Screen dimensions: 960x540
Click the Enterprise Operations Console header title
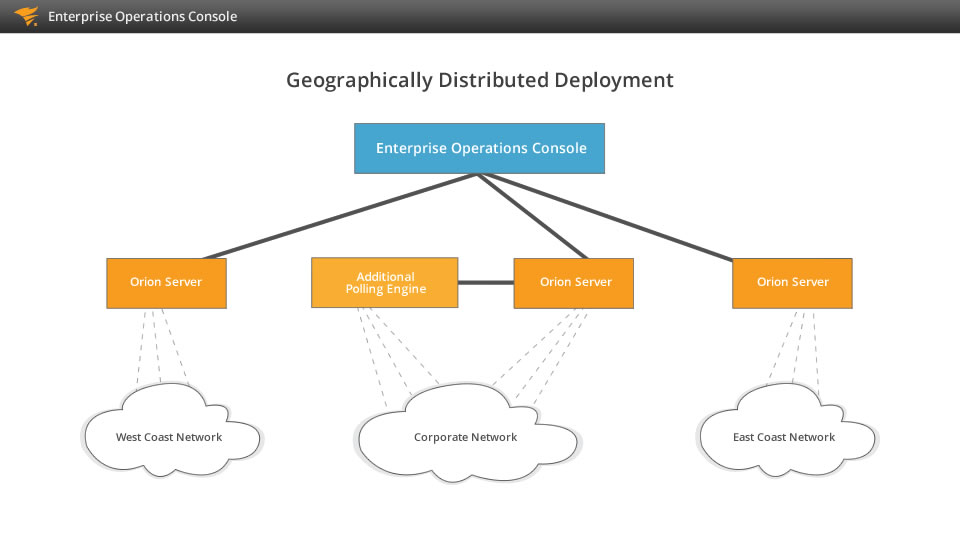tap(143, 17)
